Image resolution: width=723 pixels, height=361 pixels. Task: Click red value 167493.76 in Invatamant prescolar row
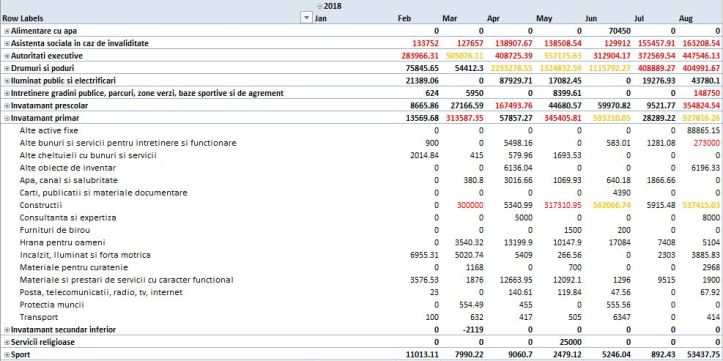(x=514, y=106)
